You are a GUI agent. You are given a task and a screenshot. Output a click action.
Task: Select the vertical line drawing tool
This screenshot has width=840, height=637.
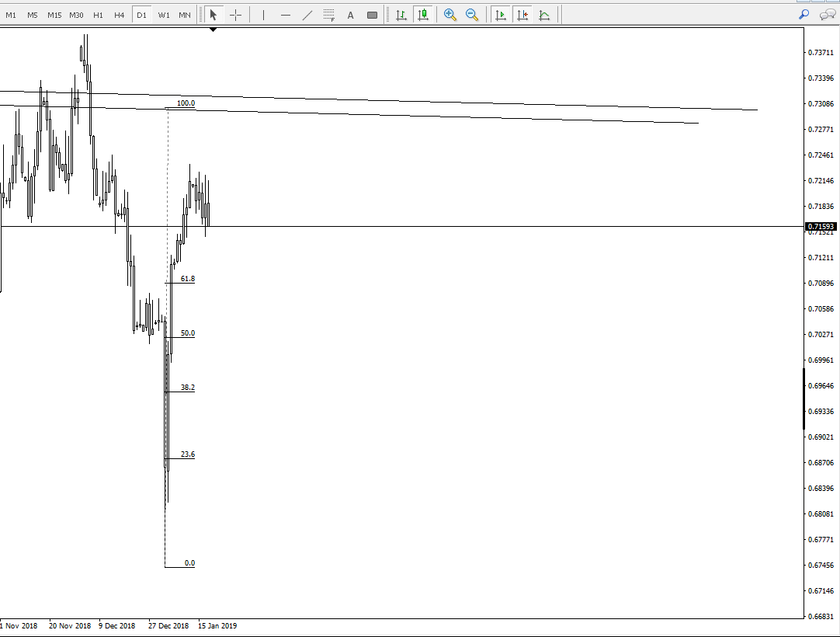click(x=263, y=15)
